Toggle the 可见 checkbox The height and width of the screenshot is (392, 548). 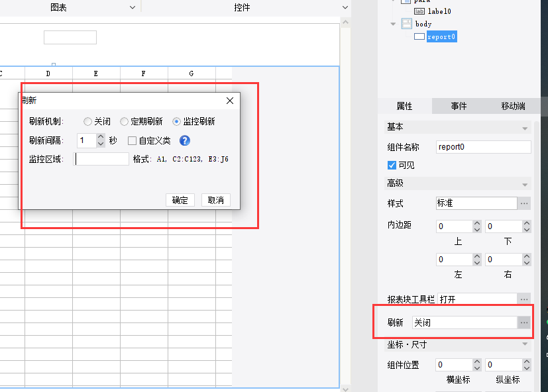[392, 165]
